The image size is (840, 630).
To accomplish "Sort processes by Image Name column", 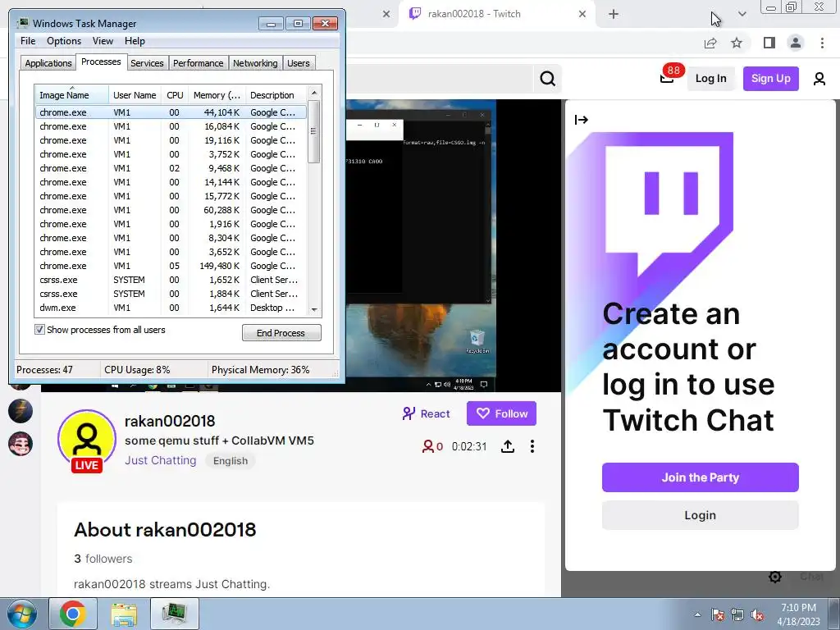I will [x=72, y=95].
